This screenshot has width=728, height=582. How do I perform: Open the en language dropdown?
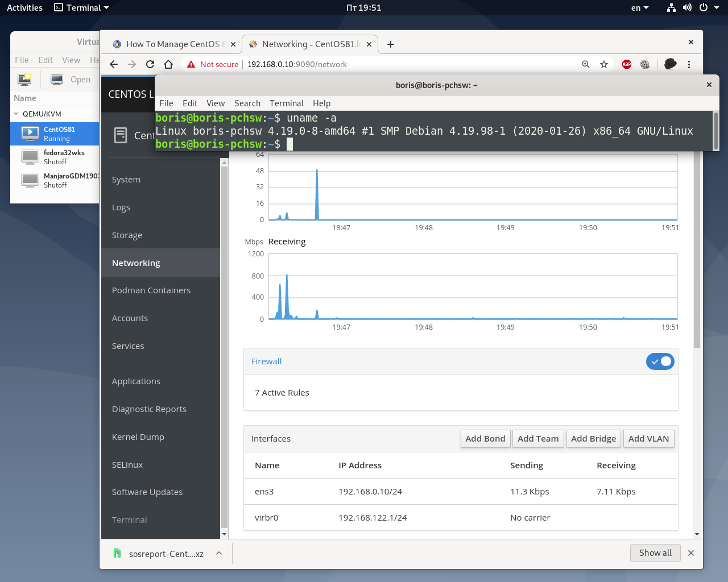[x=638, y=7]
